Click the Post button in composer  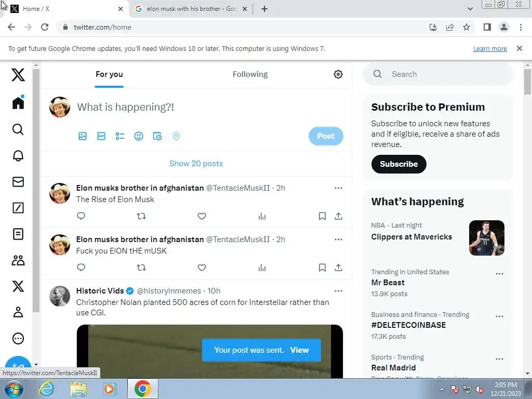326,136
